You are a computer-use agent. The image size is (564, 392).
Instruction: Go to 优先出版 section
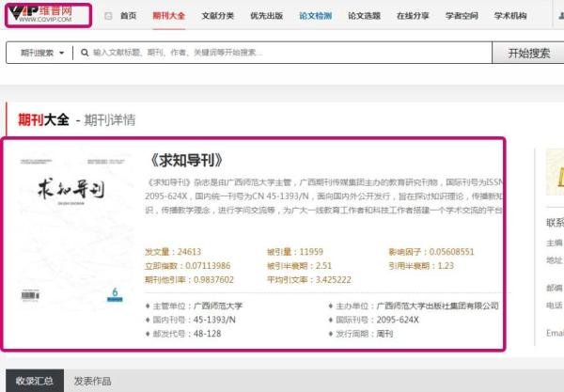tap(267, 16)
